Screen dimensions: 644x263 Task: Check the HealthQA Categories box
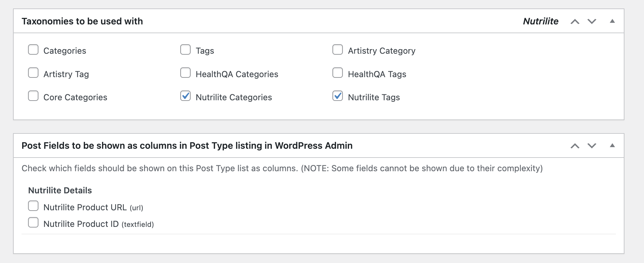click(x=185, y=73)
